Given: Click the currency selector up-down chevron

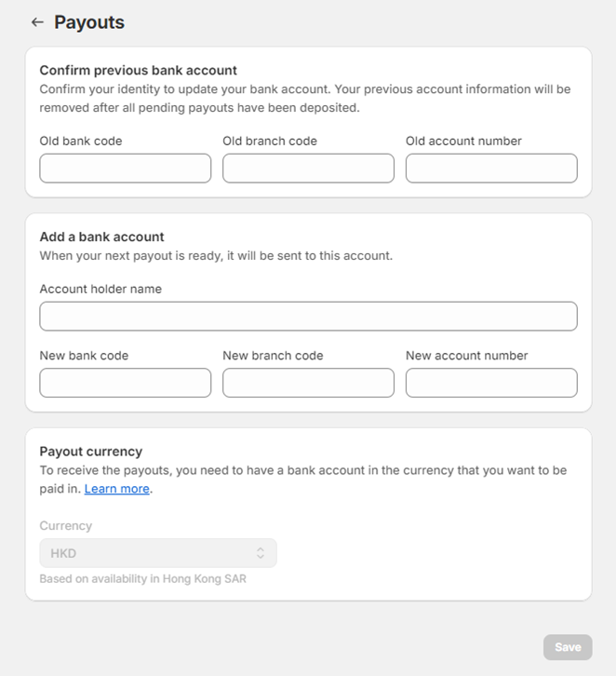Looking at the screenshot, I should click(261, 553).
